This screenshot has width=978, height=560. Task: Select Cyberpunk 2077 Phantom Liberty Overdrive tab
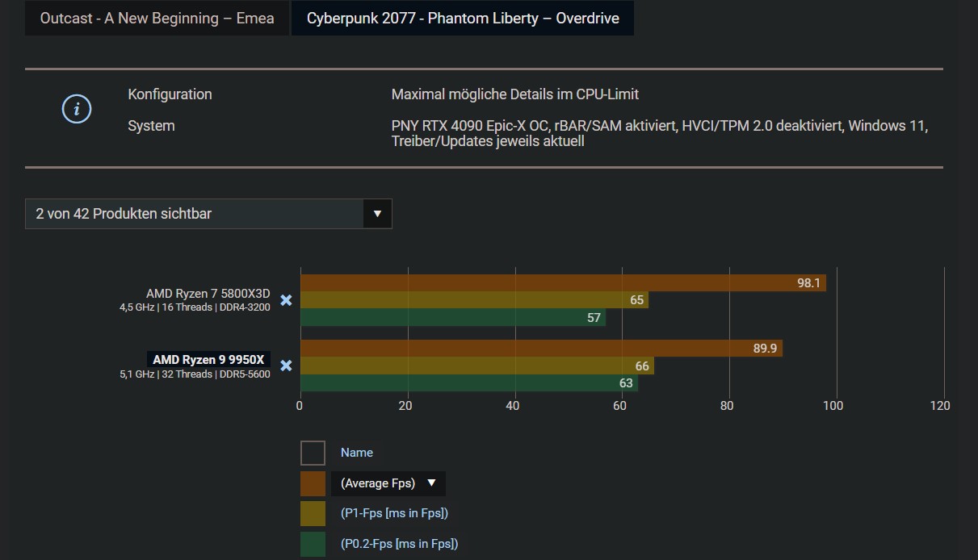463,18
